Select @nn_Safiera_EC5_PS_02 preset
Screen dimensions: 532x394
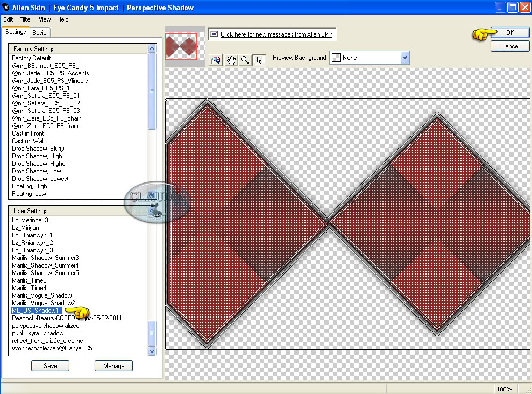click(46, 103)
